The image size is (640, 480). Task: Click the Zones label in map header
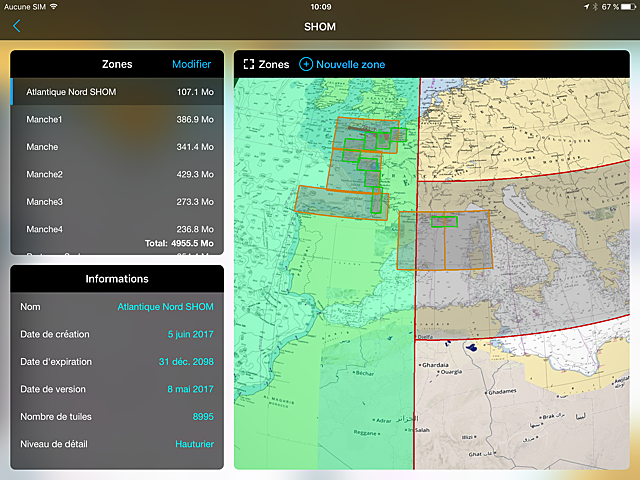pyautogui.click(x=273, y=64)
